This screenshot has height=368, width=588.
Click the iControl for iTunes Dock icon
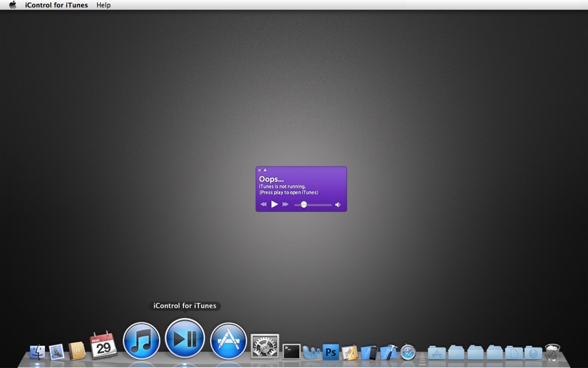coord(184,339)
